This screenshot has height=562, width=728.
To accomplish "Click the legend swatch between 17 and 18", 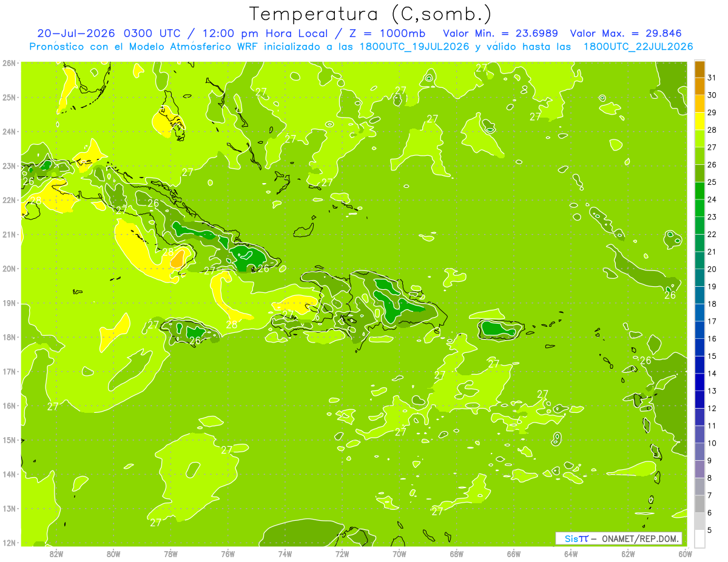I will (699, 312).
